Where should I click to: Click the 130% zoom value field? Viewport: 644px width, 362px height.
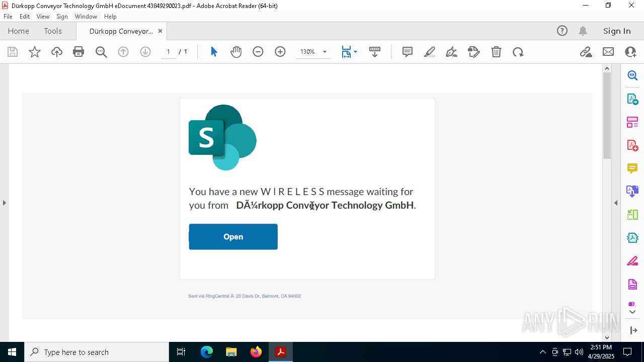pyautogui.click(x=307, y=52)
